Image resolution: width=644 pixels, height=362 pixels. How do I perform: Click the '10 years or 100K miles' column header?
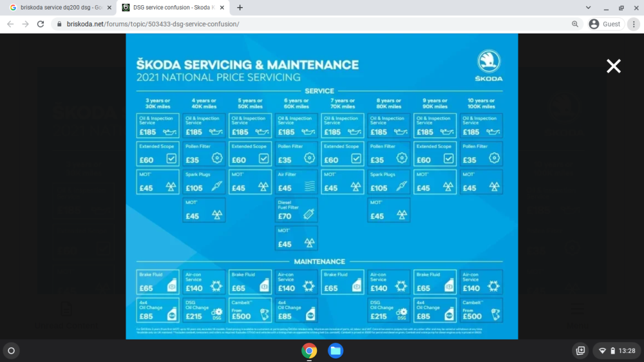[481, 104]
